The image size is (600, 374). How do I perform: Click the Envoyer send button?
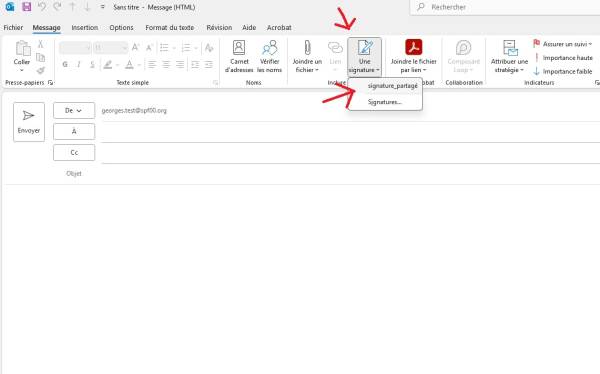29,122
